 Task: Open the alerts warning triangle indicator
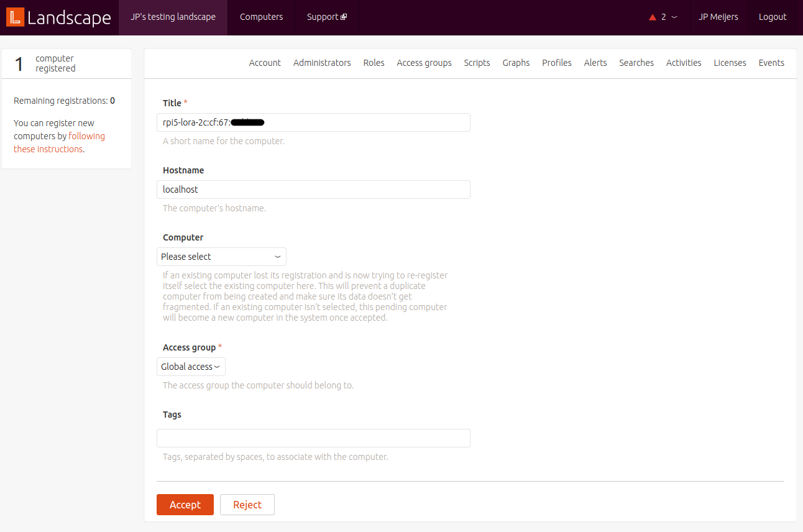click(x=653, y=17)
